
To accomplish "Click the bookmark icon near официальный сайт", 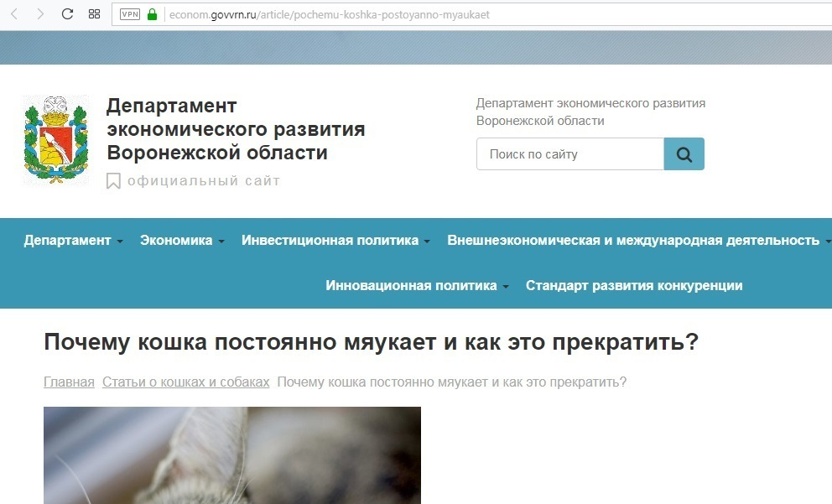I will point(113,181).
